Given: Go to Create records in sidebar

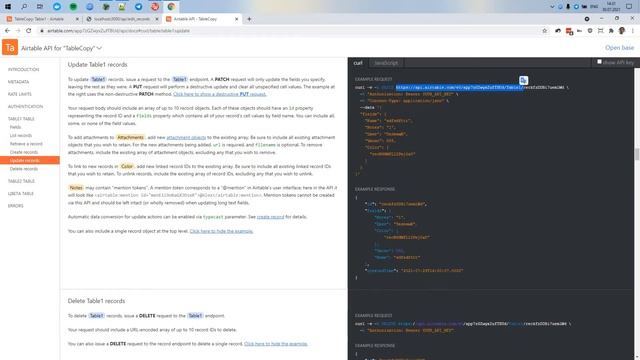Looking at the screenshot, I should [24, 152].
